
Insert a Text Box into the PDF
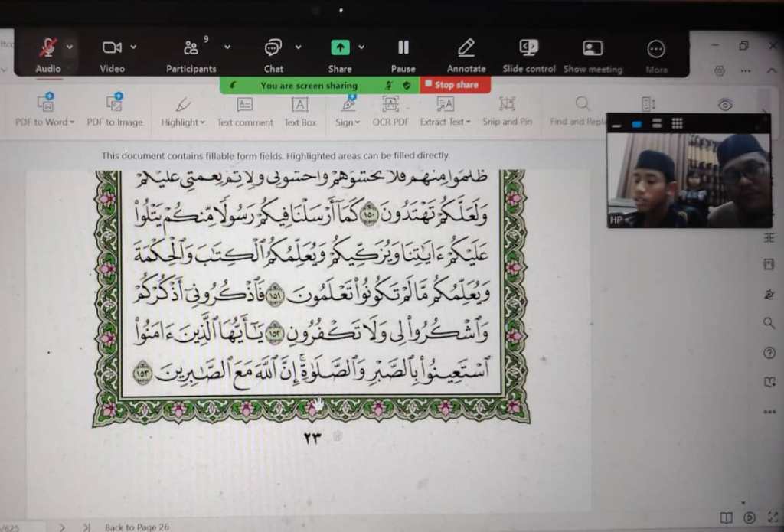(300, 110)
